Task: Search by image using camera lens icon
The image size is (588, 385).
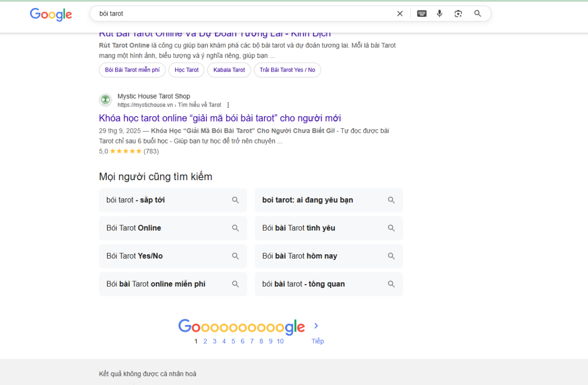Action: click(x=458, y=14)
